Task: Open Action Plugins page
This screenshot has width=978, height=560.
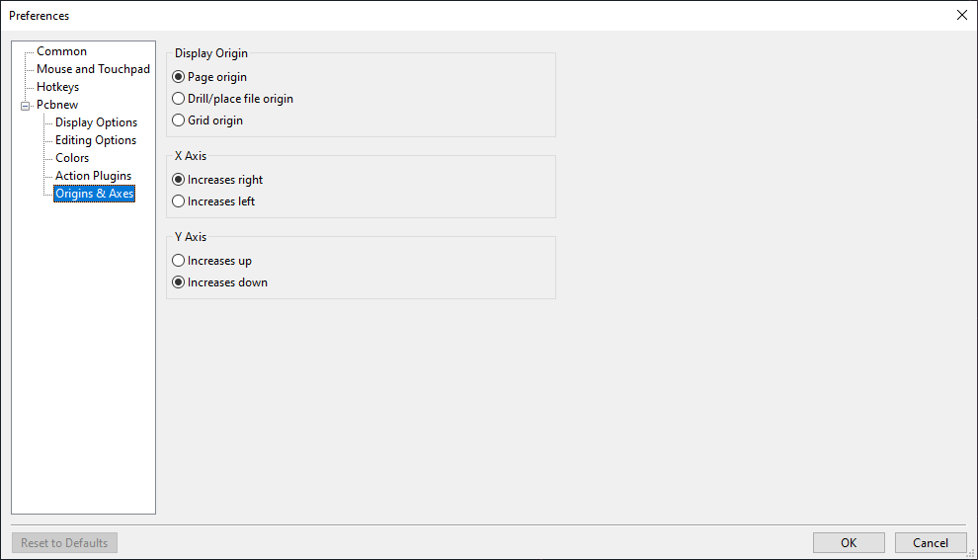Action: [x=94, y=176]
